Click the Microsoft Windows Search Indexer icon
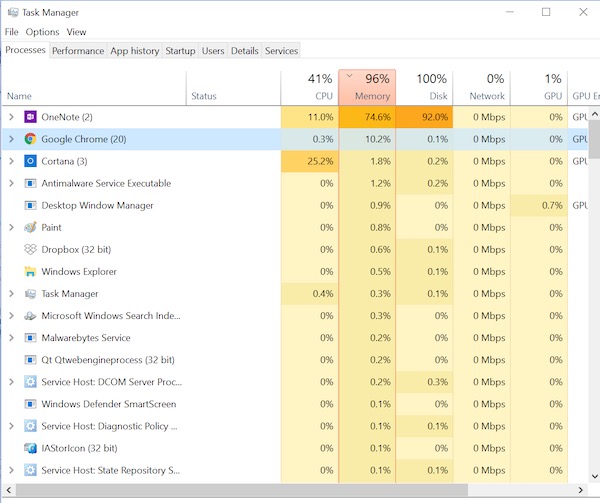This screenshot has width=600, height=503. coord(30,316)
